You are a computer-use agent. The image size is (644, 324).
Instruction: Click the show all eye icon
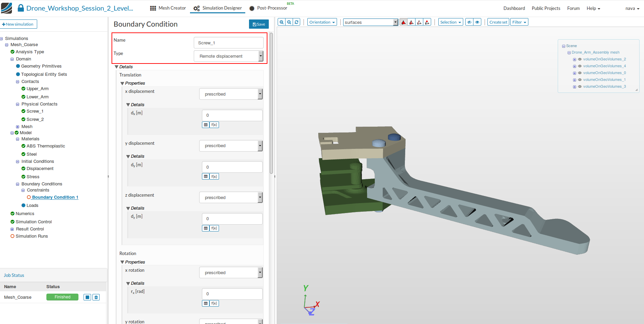tap(477, 22)
